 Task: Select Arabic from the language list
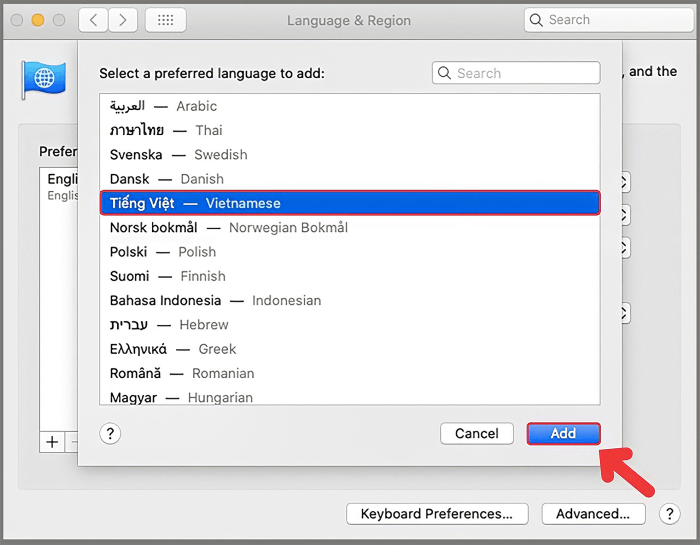[163, 106]
